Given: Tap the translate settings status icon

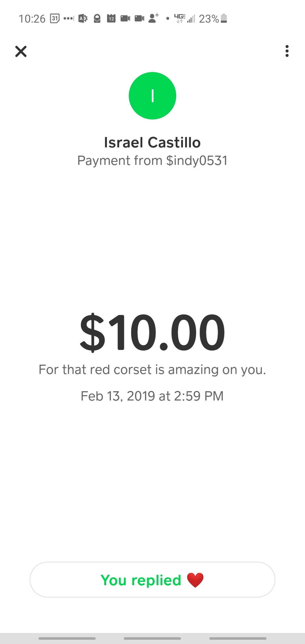Looking at the screenshot, I should point(83,19).
